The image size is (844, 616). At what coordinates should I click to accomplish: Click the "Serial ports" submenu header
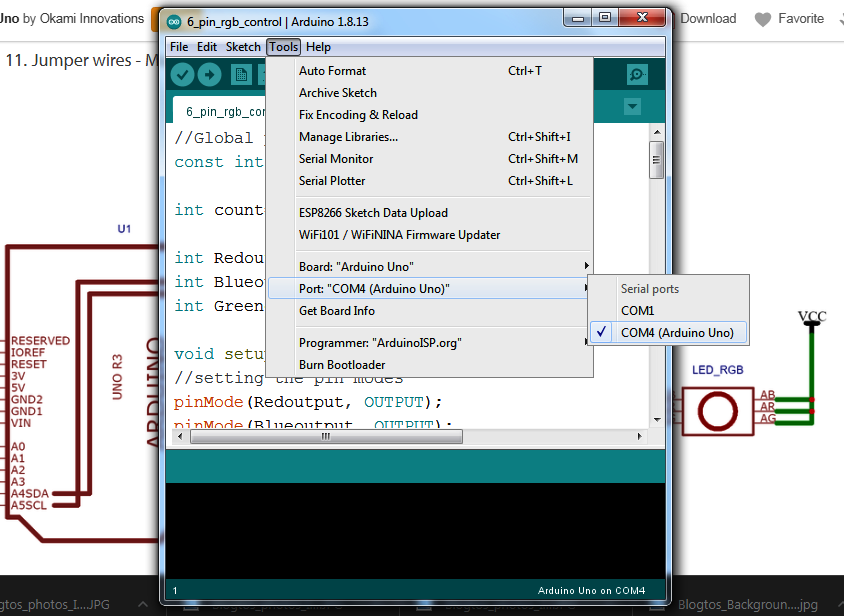(650, 289)
